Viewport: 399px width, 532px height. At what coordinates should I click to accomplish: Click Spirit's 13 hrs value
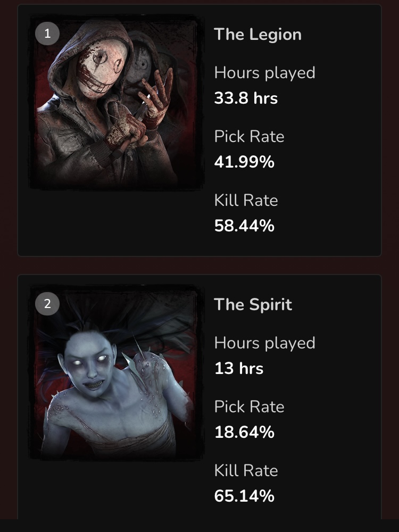(239, 369)
